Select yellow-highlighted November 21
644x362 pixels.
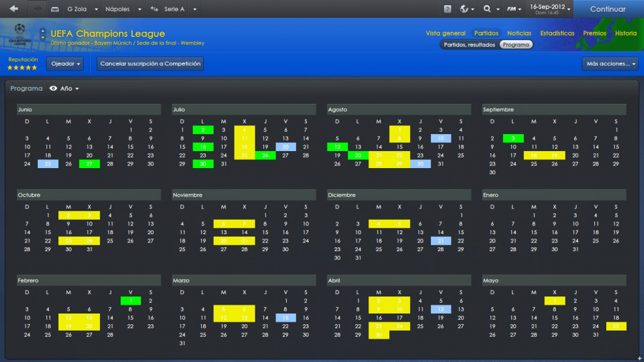pyautogui.click(x=245, y=241)
